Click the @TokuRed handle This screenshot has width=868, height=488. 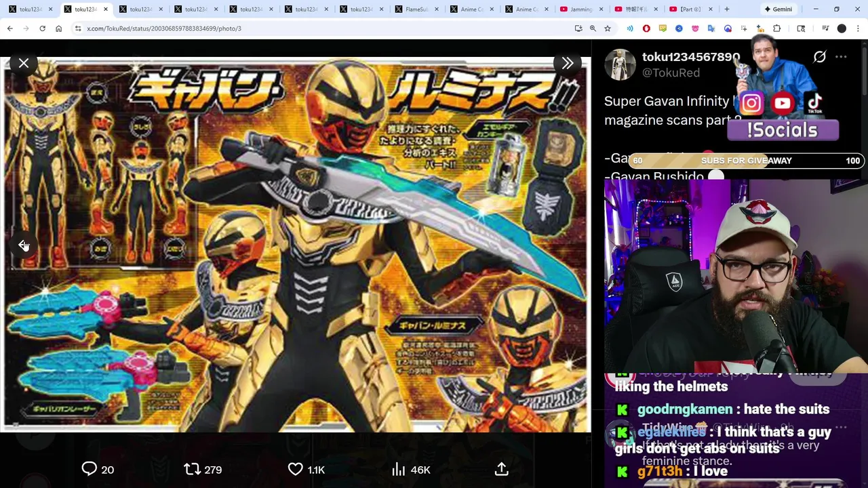(671, 73)
